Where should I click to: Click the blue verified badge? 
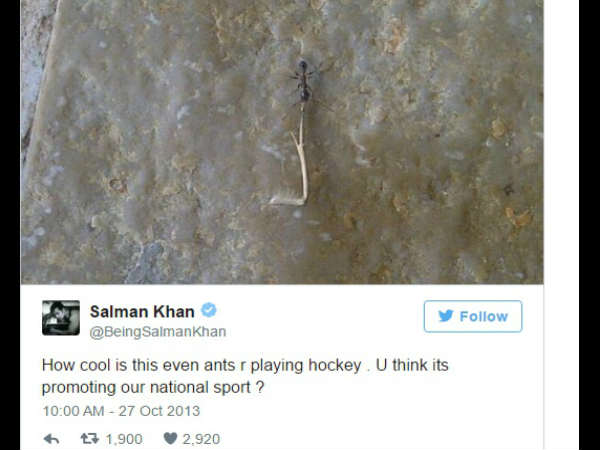(209, 310)
